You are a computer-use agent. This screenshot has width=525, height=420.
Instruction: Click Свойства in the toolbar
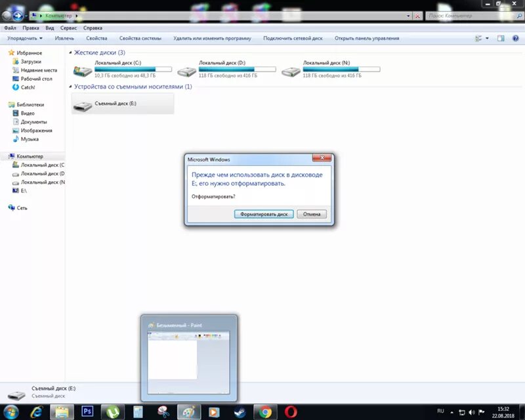tap(96, 38)
